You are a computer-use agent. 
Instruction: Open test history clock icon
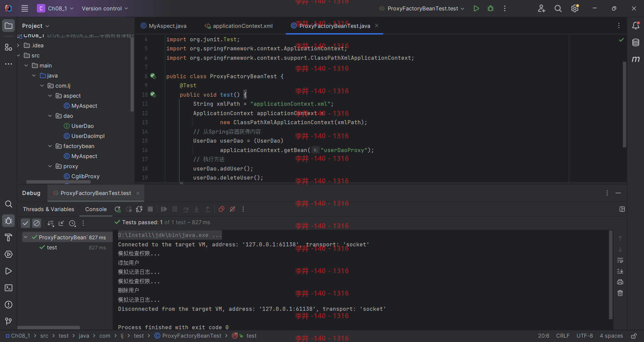[72, 223]
